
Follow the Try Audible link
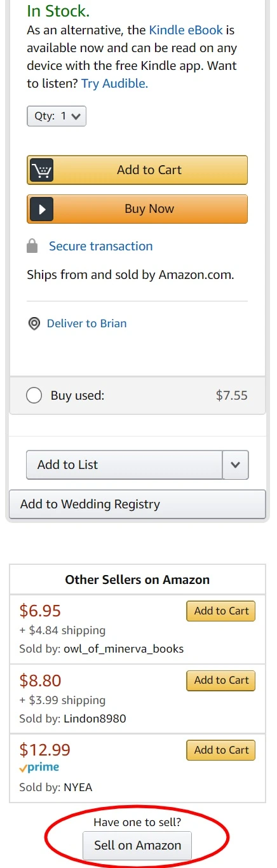point(114,83)
